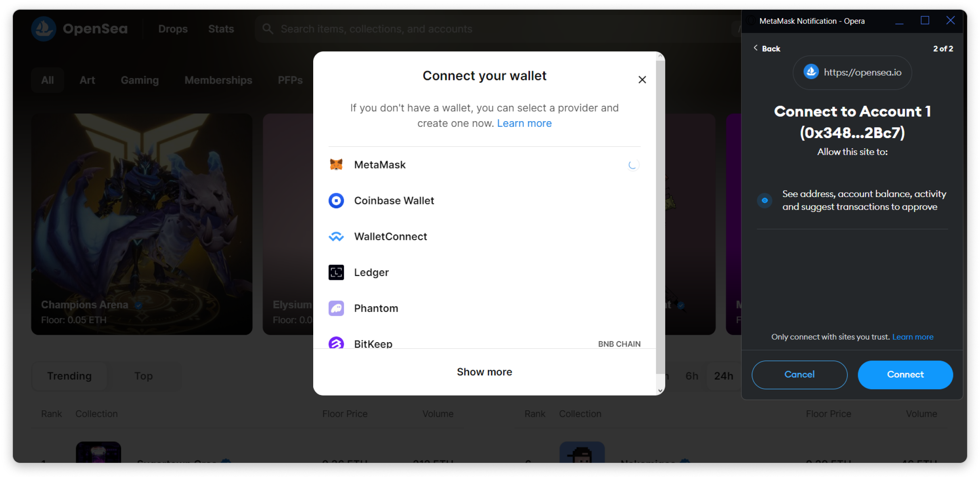
Task: Click the search magnifier icon
Action: click(267, 29)
